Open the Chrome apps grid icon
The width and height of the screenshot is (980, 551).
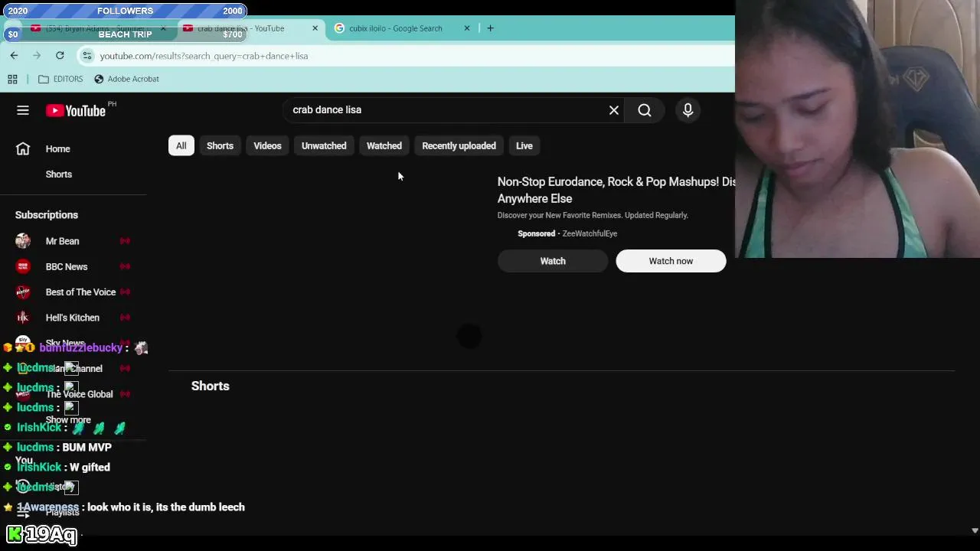coord(12,79)
